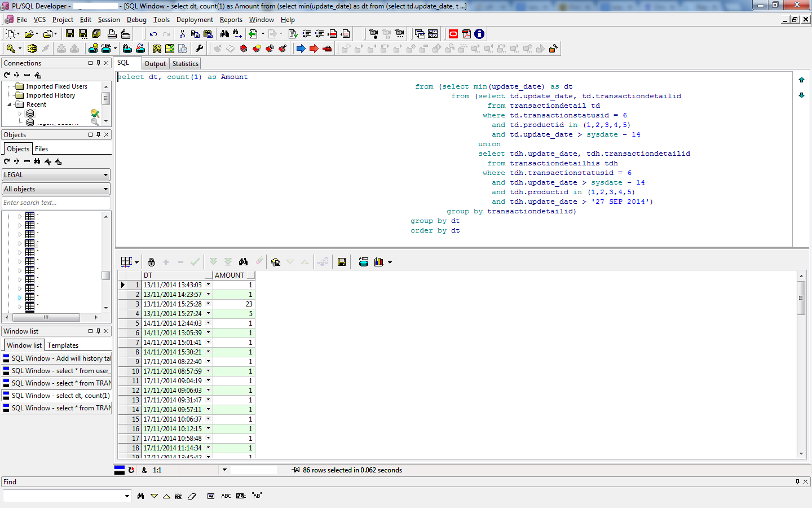Image resolution: width=812 pixels, height=508 pixels.
Task: Export results using the grid floppy disk icon
Action: tap(342, 262)
